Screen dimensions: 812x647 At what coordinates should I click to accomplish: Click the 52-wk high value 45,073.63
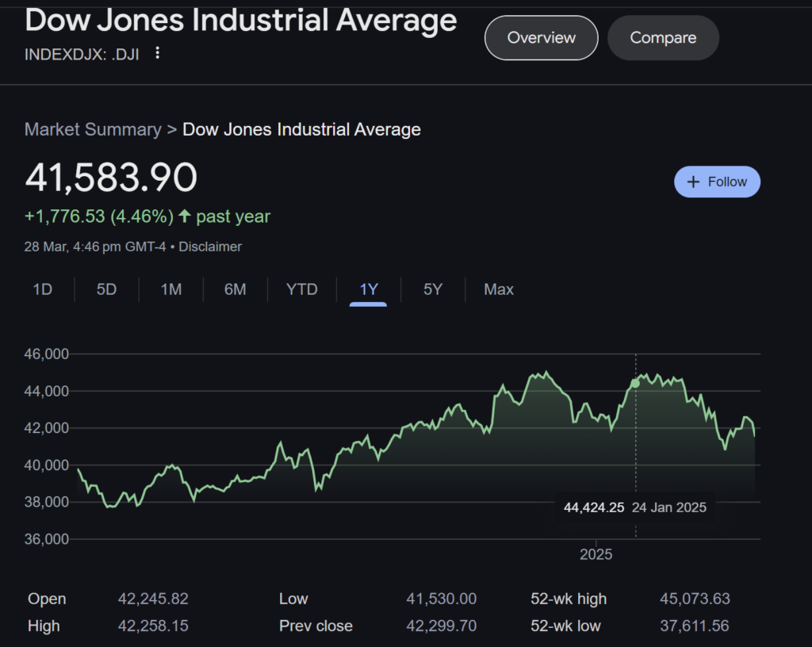click(x=695, y=599)
